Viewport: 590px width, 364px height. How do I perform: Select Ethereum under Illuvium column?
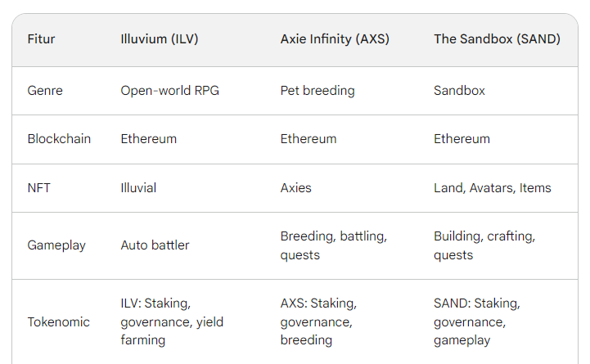[x=149, y=139]
